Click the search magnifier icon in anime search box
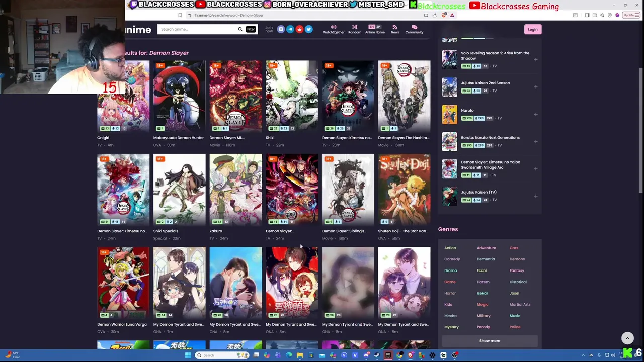This screenshot has height=362, width=644. click(240, 29)
